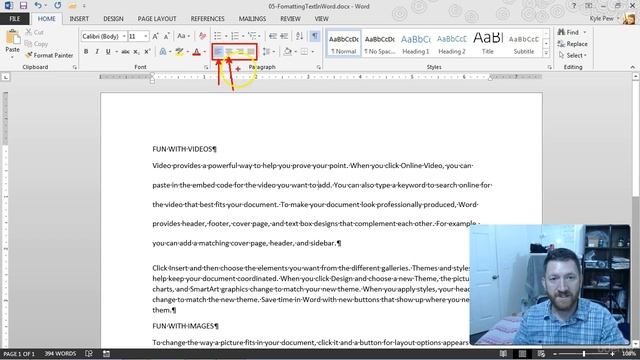640x360 pixels.
Task: Cut the selected text
Action: click(35, 32)
